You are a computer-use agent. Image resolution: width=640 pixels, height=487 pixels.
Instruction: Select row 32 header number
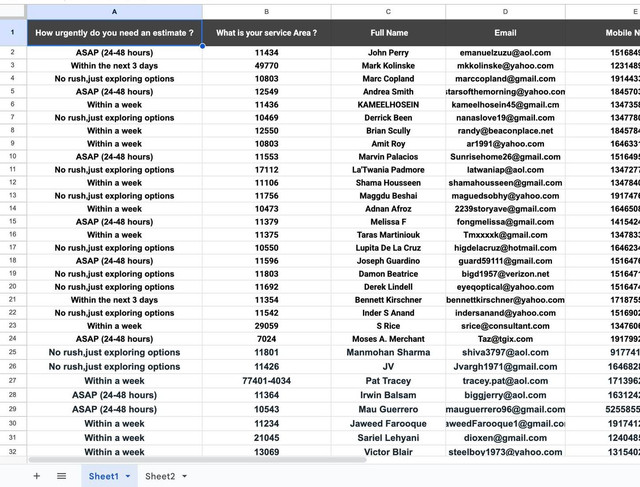coord(13,451)
